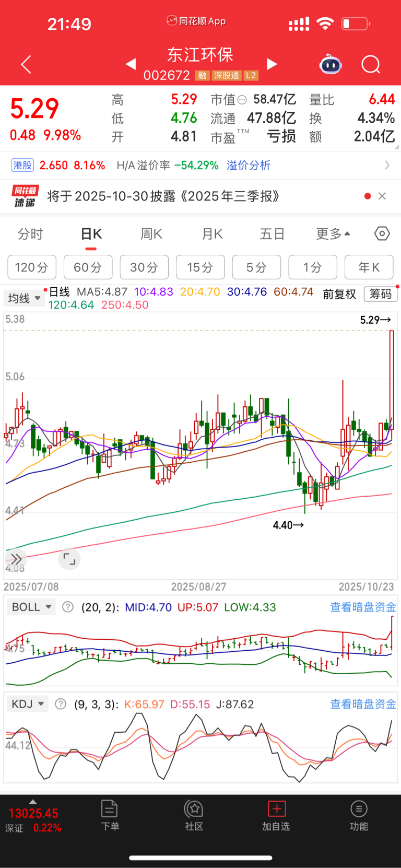Tap the back arrow in header
401x868 pixels.
coord(26,65)
